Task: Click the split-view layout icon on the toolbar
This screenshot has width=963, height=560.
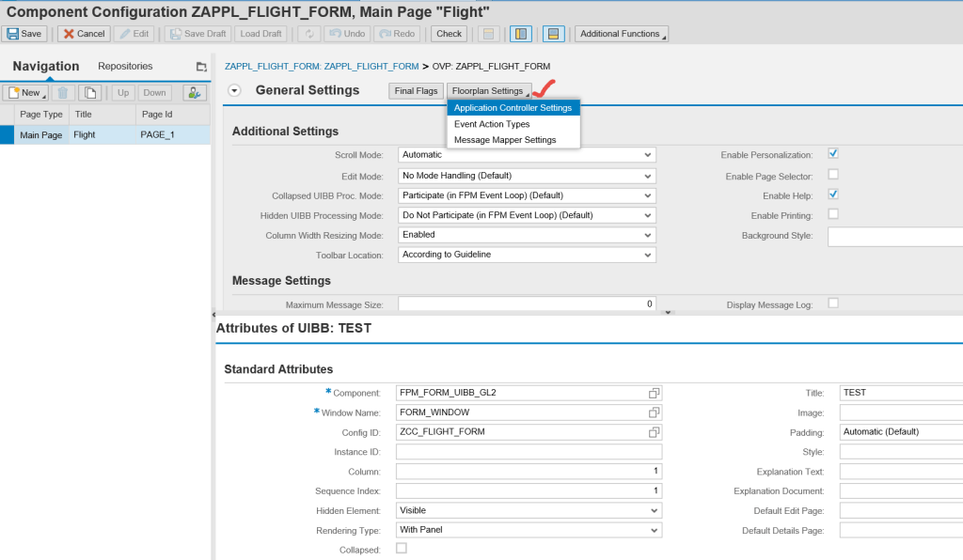Action: 521,33
